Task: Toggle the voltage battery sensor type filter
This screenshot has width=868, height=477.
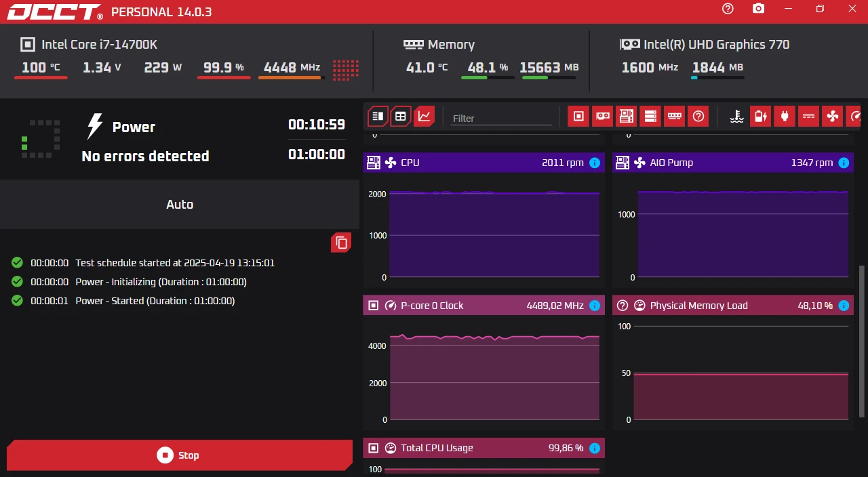Action: (x=760, y=116)
